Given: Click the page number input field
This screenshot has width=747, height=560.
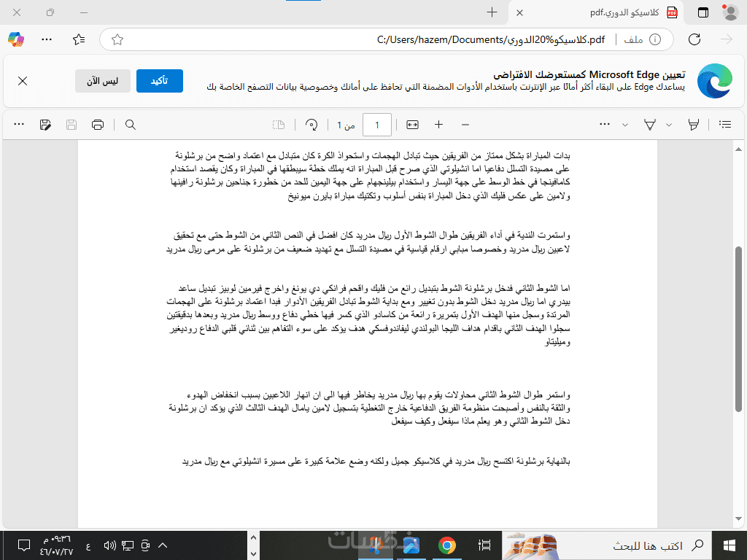Looking at the screenshot, I should click(377, 125).
